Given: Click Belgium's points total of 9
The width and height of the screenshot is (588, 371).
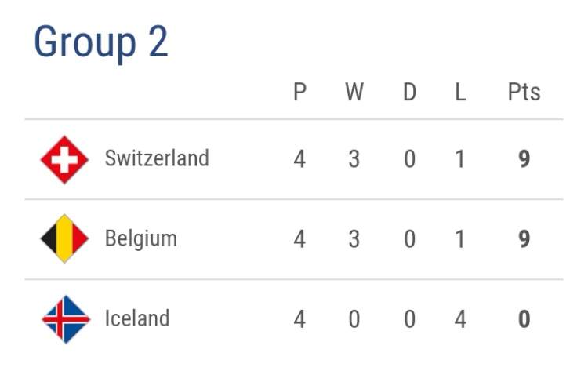Looking at the screenshot, I should 524,239.
